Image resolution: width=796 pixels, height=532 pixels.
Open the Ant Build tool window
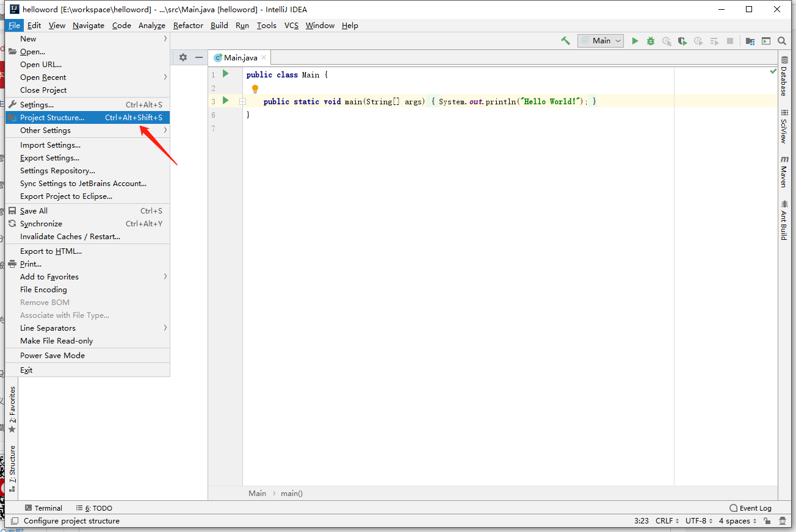[784, 220]
